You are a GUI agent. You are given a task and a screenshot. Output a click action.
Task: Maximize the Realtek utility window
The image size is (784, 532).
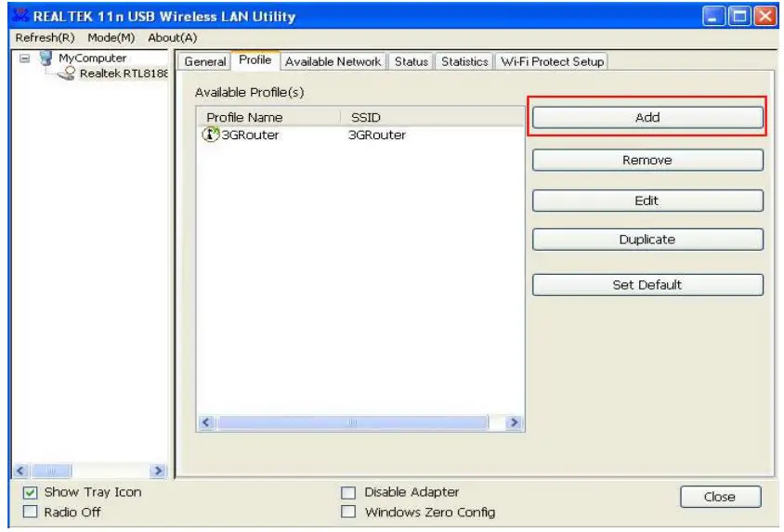coord(739,17)
